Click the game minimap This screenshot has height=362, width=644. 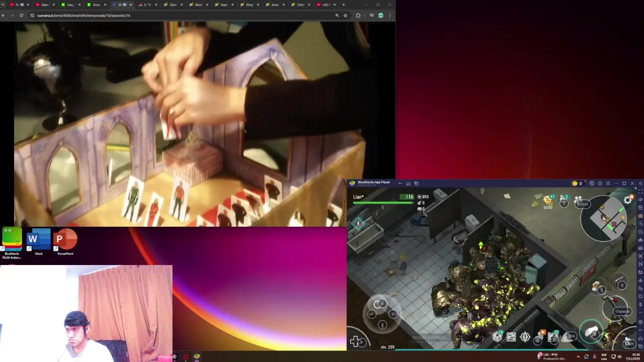pos(604,219)
